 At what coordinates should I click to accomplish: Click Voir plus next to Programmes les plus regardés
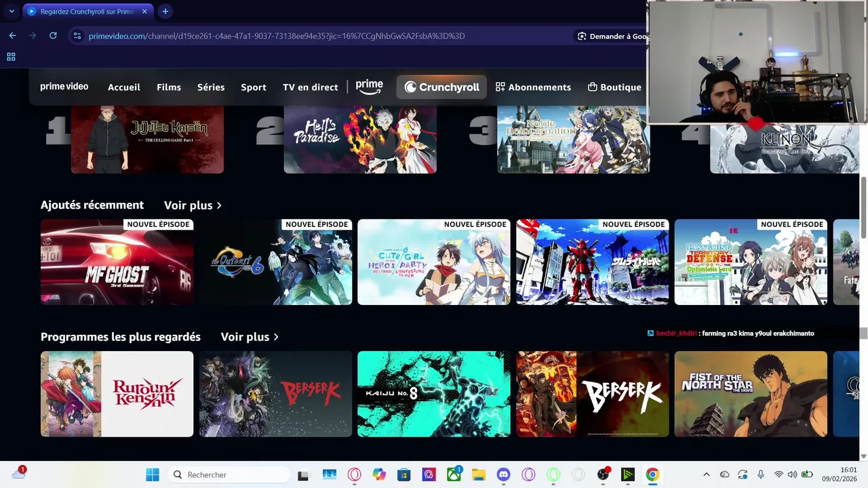[x=250, y=337]
